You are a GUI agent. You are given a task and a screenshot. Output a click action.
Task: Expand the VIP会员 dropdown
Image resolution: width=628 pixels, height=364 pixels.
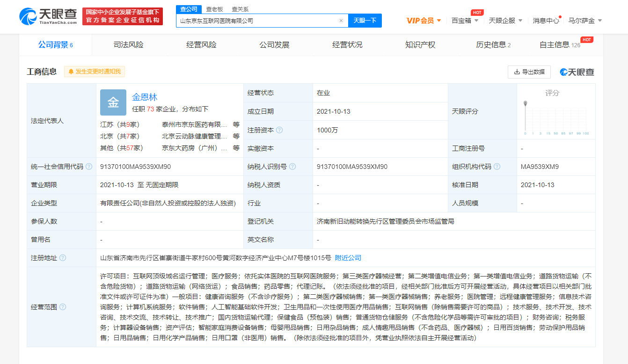tap(424, 21)
